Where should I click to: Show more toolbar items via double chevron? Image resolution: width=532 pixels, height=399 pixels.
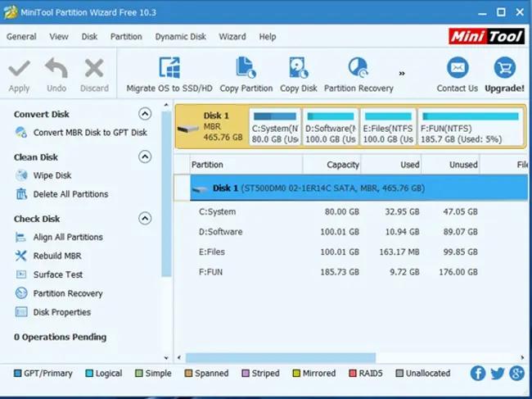402,74
